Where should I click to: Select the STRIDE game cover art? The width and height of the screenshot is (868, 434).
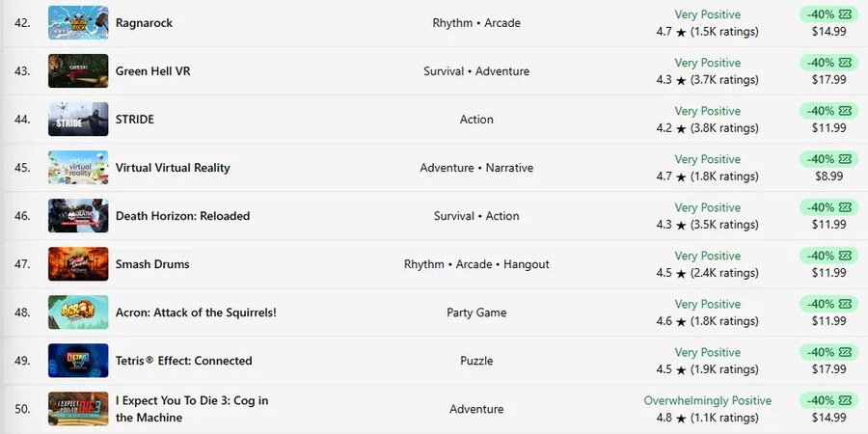click(x=78, y=120)
